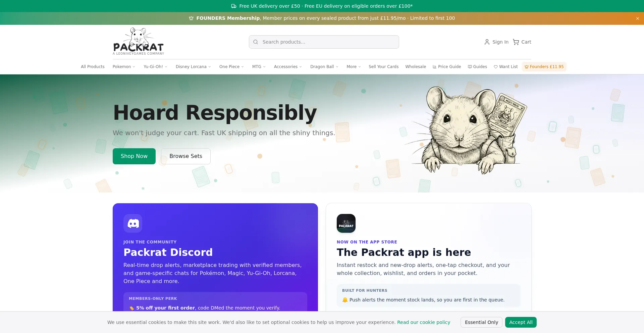Screen dimensions: 644x333
Task: Go to Sell Your Cards
Action: point(383,67)
